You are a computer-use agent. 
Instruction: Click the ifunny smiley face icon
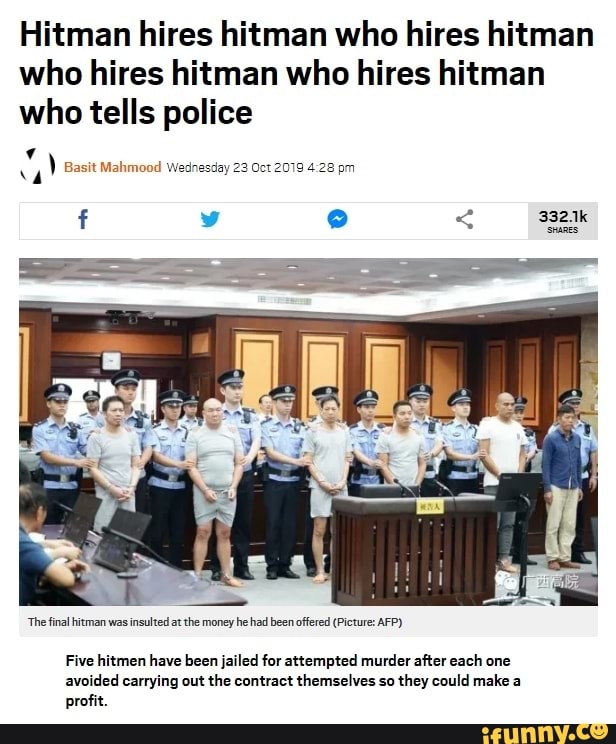[597, 731]
